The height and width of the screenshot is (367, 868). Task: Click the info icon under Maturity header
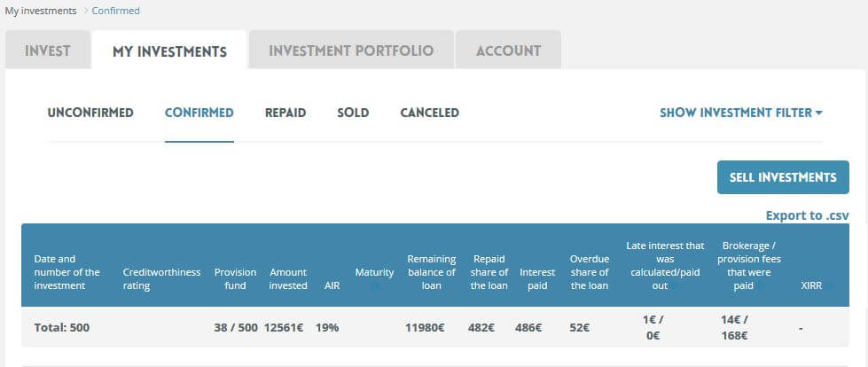click(375, 286)
